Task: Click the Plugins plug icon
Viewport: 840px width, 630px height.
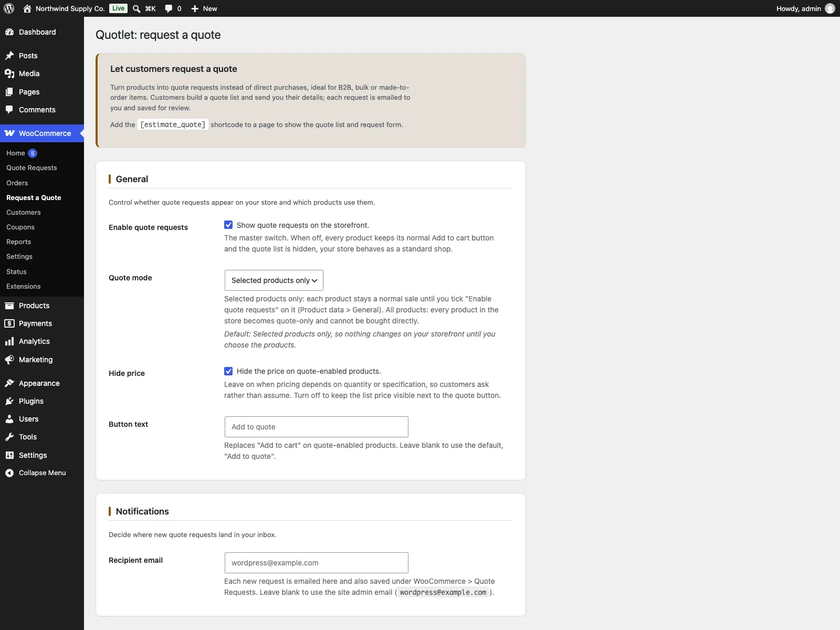Action: pos(9,401)
